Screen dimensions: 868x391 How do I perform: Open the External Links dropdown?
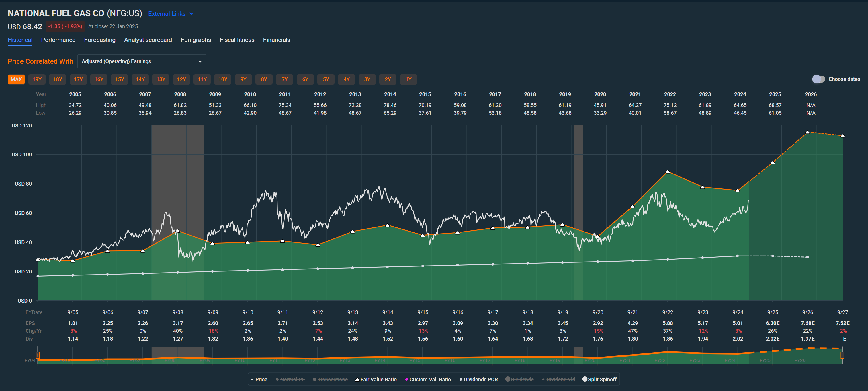point(171,14)
